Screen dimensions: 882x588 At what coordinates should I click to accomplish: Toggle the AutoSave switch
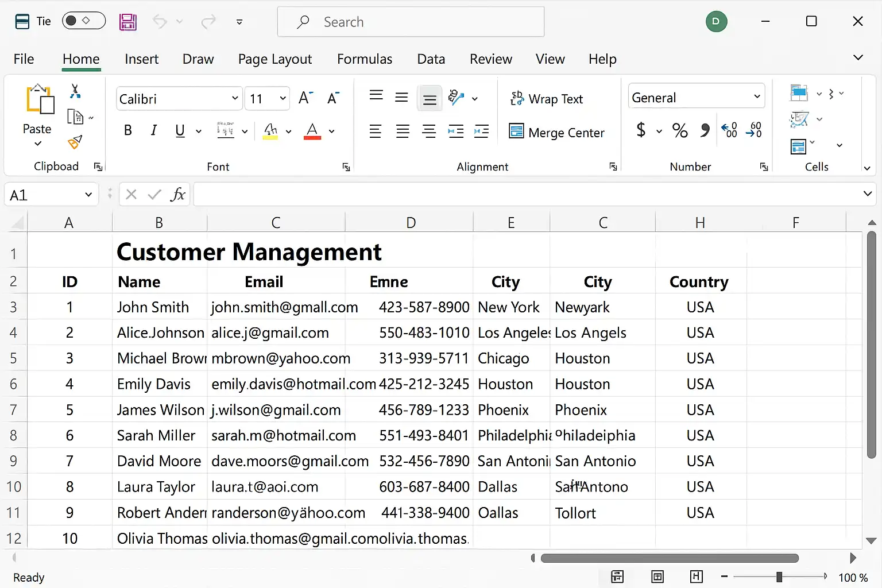click(84, 21)
